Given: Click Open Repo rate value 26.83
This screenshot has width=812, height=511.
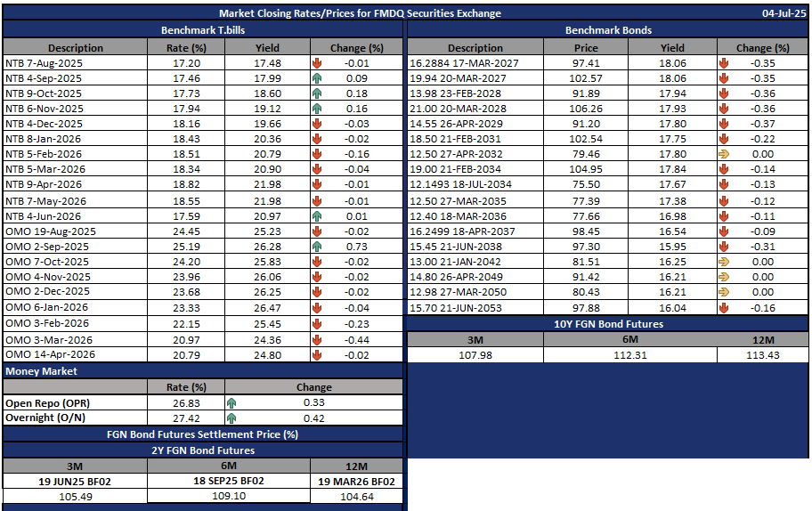Looking at the screenshot, I should 186,402.
